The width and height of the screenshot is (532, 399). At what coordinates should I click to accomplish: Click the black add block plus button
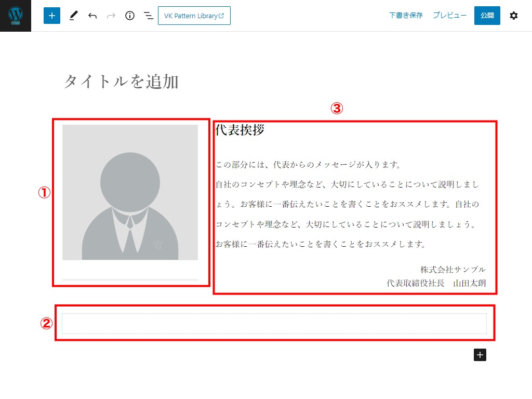[480, 355]
